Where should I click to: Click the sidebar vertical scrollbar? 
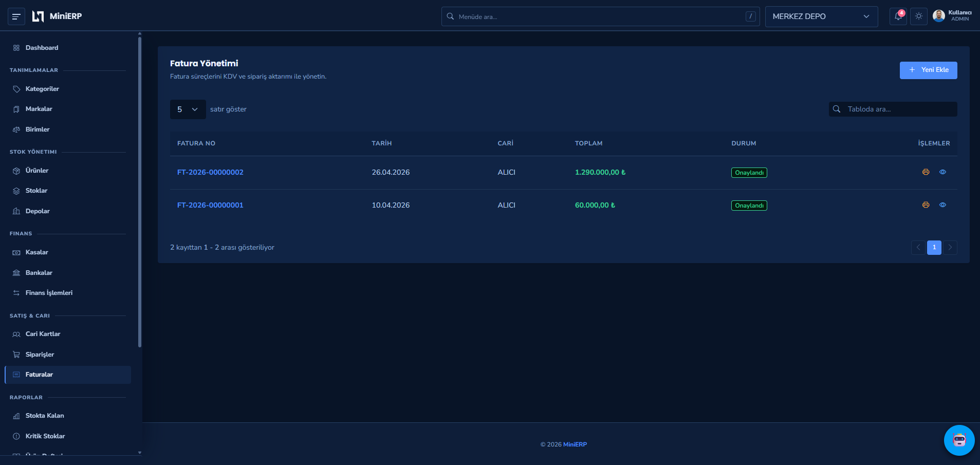tap(140, 190)
